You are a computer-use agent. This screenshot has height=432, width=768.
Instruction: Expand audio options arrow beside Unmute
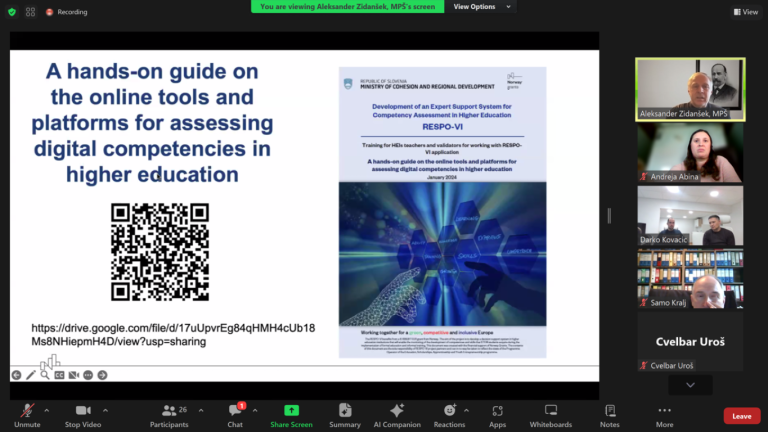pyautogui.click(x=49, y=409)
